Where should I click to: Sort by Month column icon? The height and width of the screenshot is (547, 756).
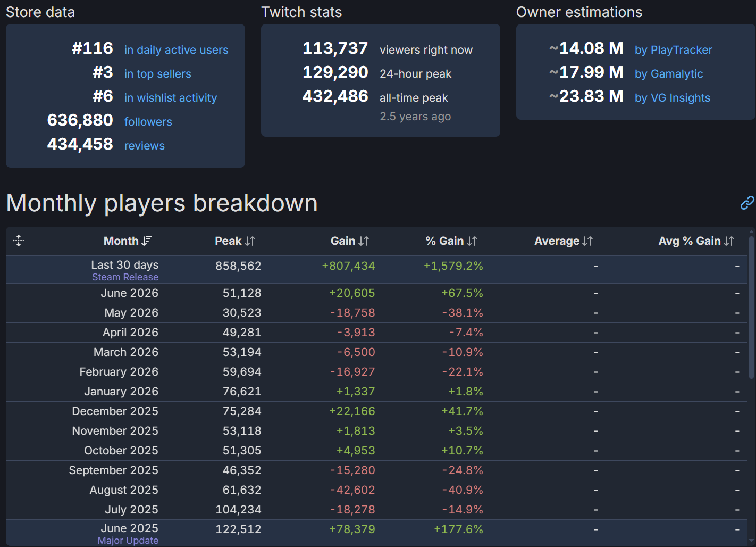(147, 241)
